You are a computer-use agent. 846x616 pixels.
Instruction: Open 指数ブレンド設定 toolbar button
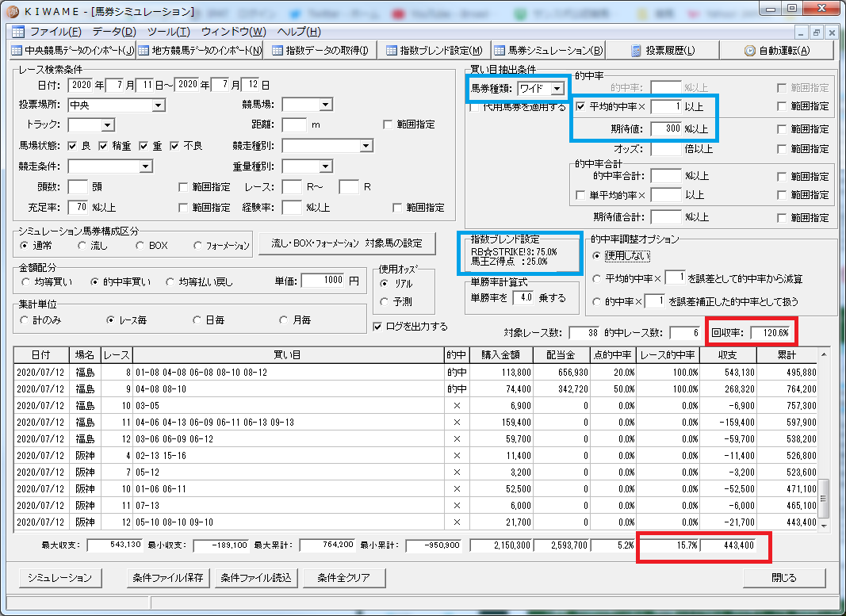(434, 50)
